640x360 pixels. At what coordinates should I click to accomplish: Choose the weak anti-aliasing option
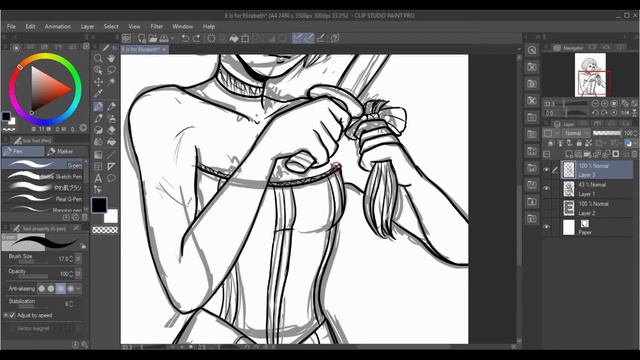(x=51, y=289)
